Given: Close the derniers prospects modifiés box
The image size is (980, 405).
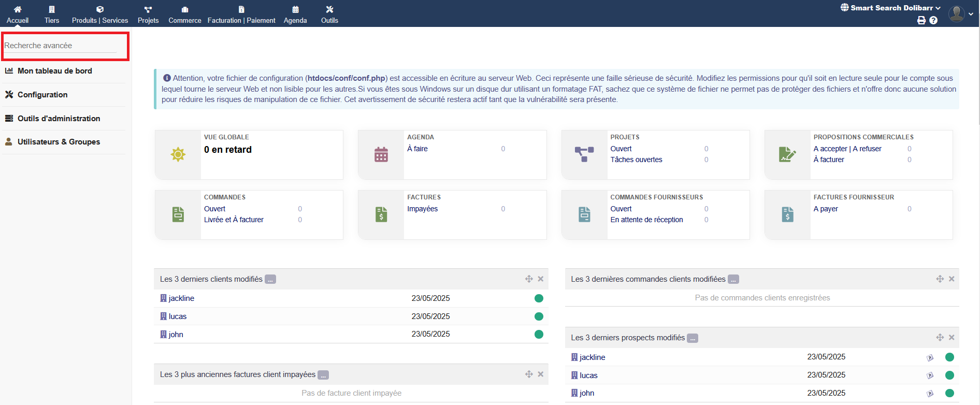Looking at the screenshot, I should tap(952, 338).
